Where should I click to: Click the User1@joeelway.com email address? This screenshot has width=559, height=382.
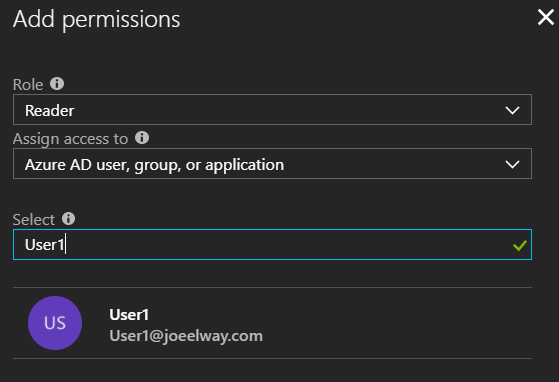click(x=186, y=336)
